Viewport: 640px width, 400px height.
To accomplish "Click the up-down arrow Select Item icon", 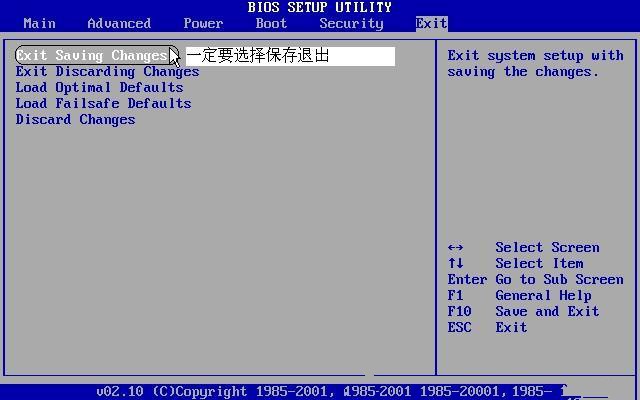I will tap(456, 264).
